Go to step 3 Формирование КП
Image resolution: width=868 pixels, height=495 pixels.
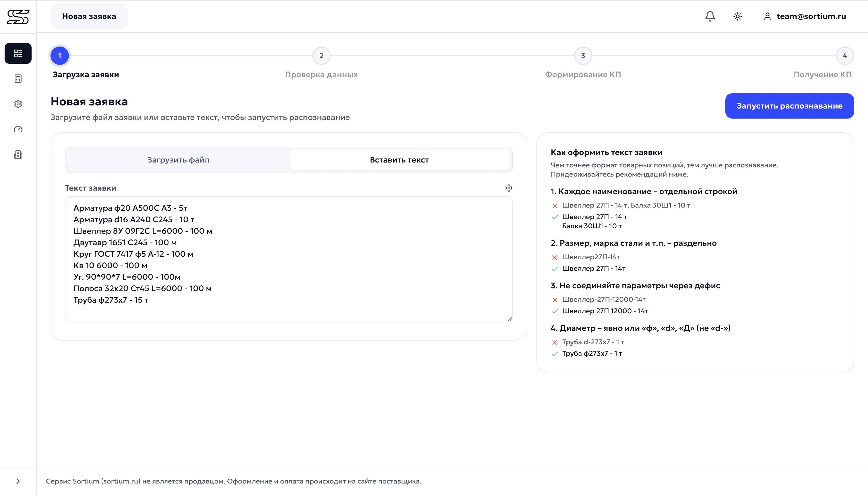583,56
